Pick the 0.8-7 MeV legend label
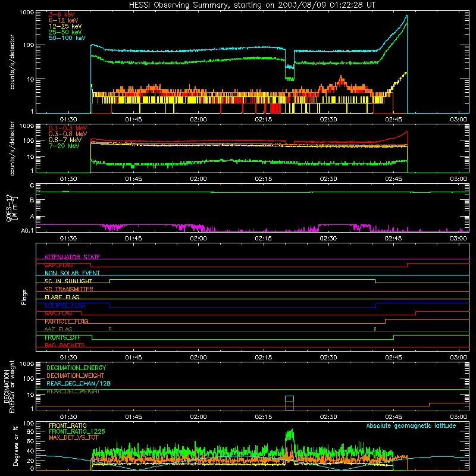The image size is (476, 476). [x=65, y=140]
